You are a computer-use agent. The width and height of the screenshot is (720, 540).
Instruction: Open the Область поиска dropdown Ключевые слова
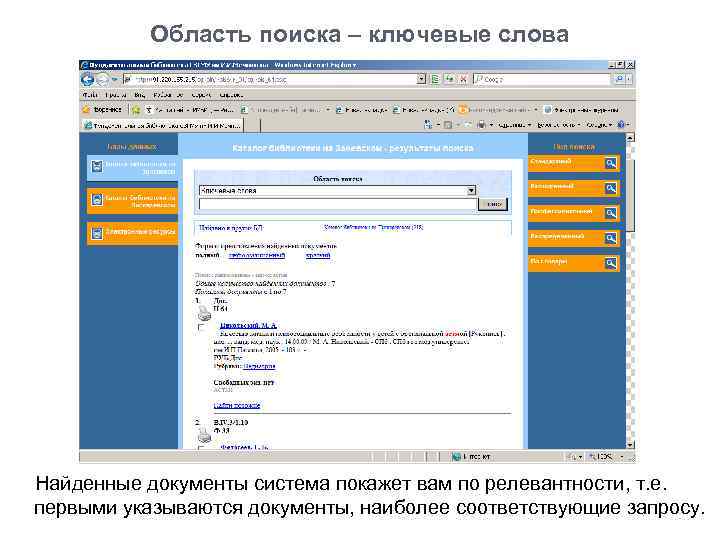tap(338, 190)
